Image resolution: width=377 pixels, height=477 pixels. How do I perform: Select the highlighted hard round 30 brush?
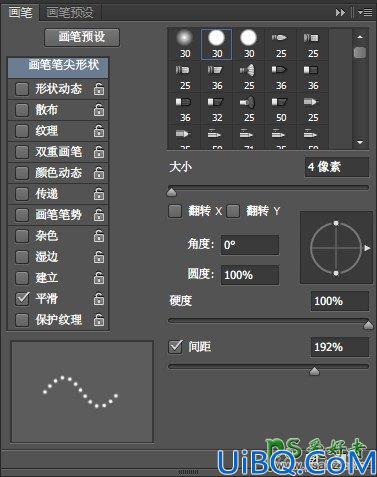point(216,44)
